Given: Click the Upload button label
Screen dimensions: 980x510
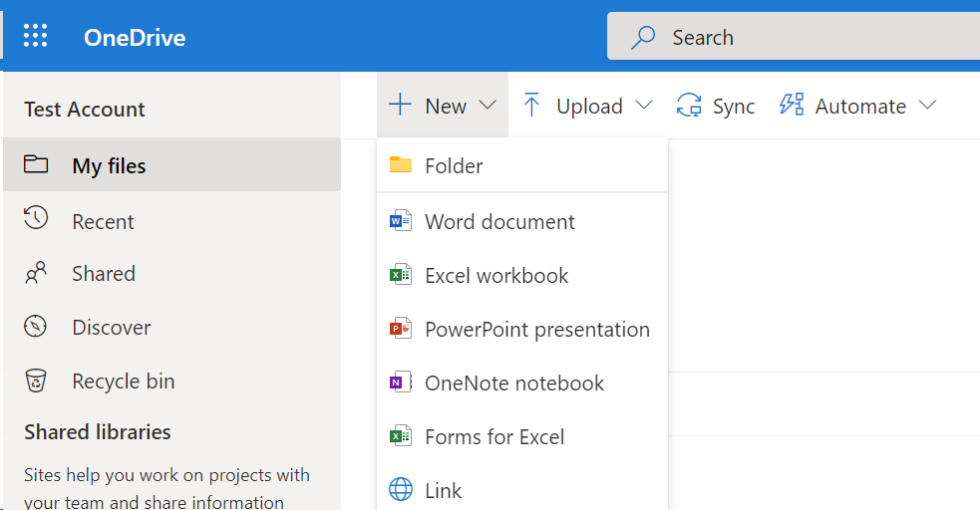Looking at the screenshot, I should tap(589, 107).
